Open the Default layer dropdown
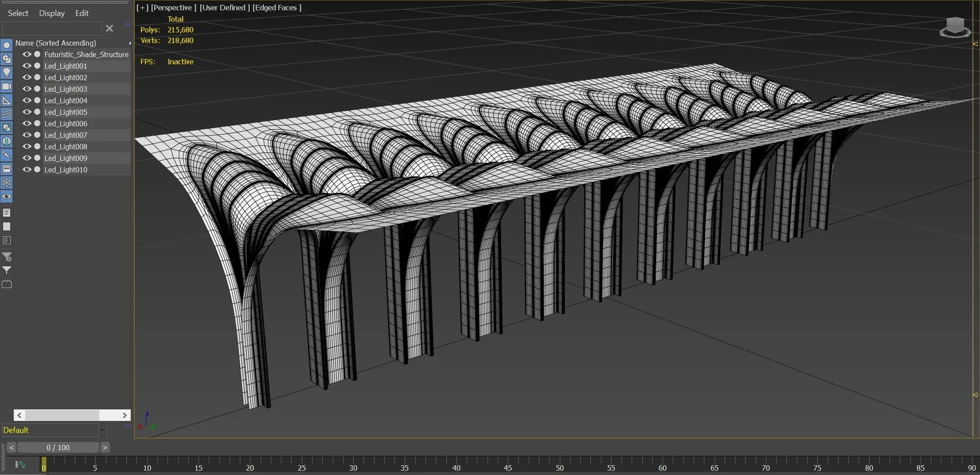Image resolution: width=980 pixels, height=475 pixels. (102, 430)
